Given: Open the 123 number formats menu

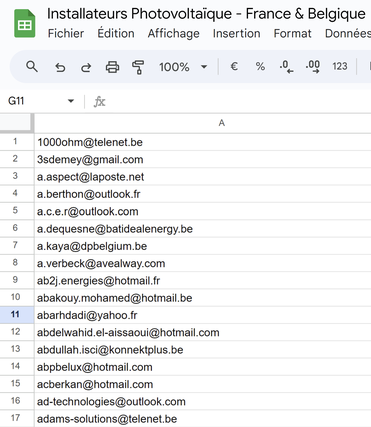Looking at the screenshot, I should click(340, 66).
